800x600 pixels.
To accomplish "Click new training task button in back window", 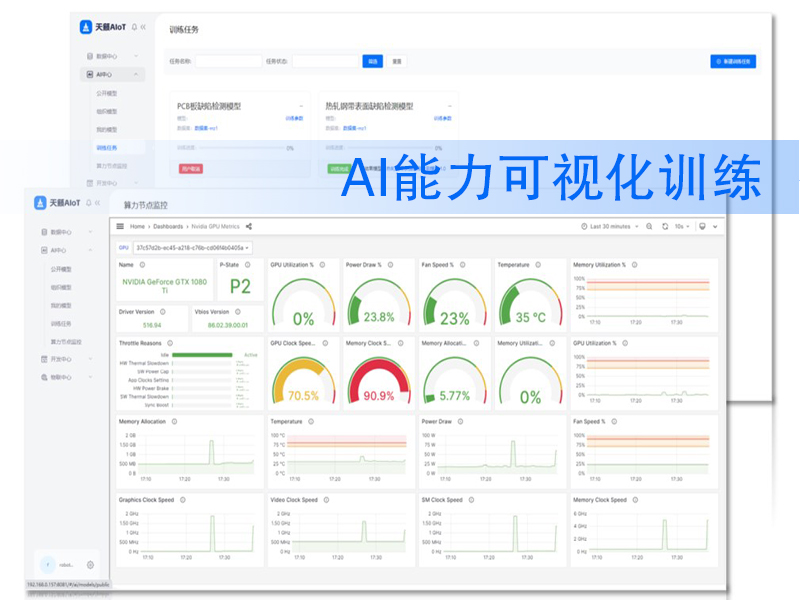I will (x=733, y=61).
